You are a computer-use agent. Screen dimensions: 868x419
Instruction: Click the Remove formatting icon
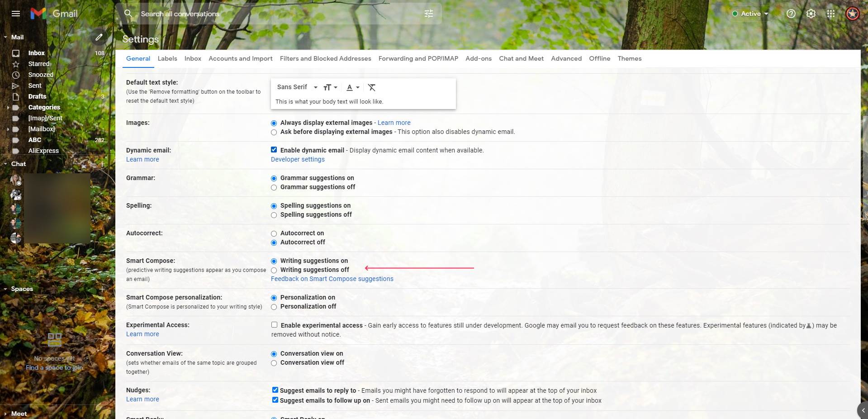point(372,87)
